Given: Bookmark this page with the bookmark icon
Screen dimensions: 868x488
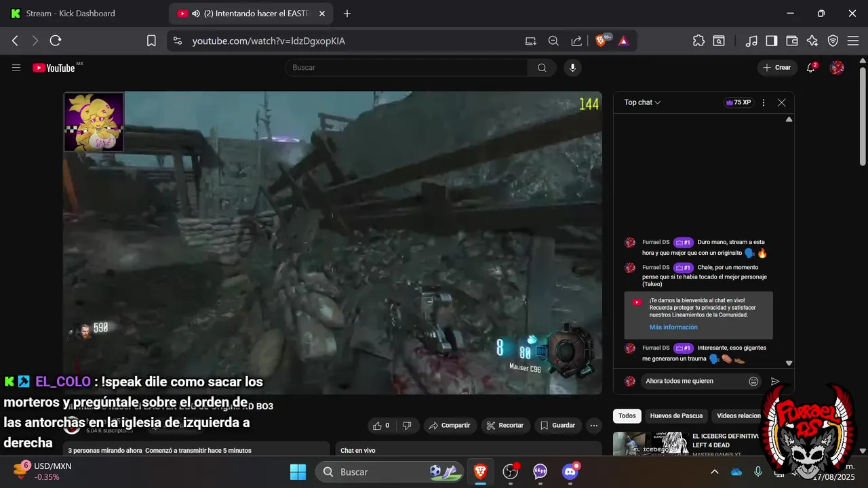Looking at the screenshot, I should pos(151,41).
